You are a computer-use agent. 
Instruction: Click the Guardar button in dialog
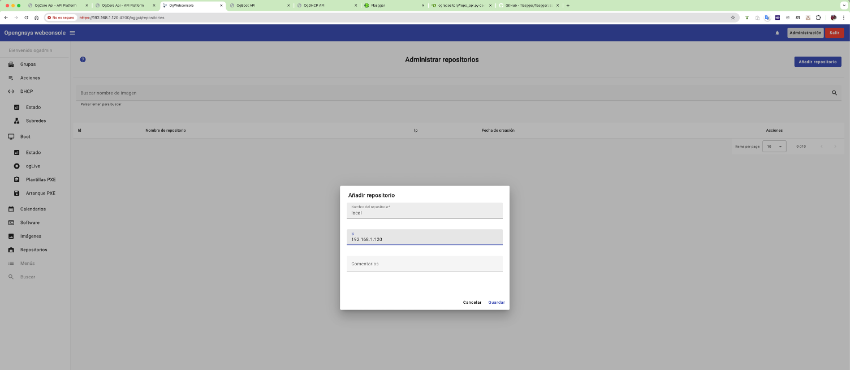(496, 303)
